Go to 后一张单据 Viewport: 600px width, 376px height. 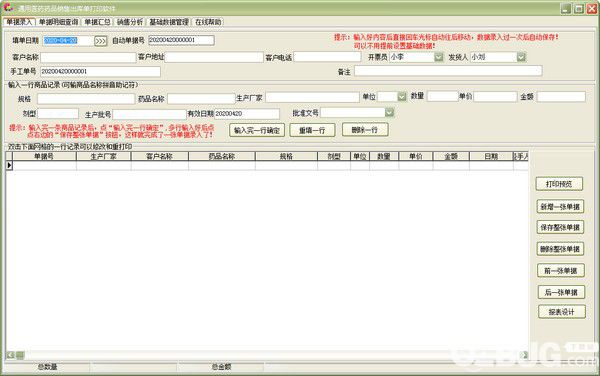click(x=561, y=293)
